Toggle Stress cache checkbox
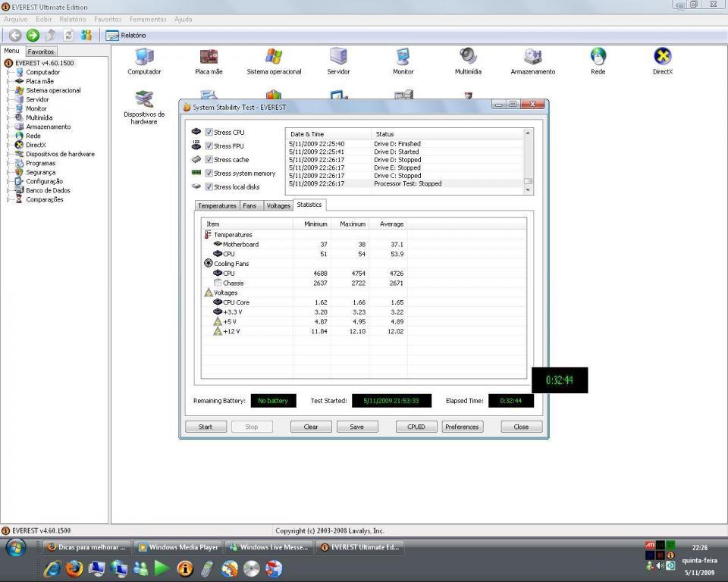Image resolution: width=728 pixels, height=582 pixels. coord(209,160)
